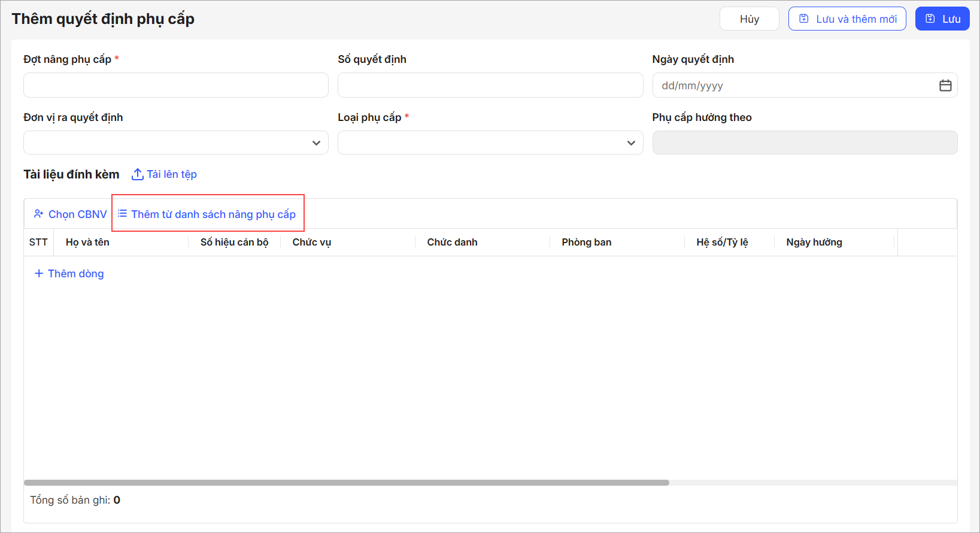Click the Hệ số/Tỷ lệ column header

[x=722, y=243]
